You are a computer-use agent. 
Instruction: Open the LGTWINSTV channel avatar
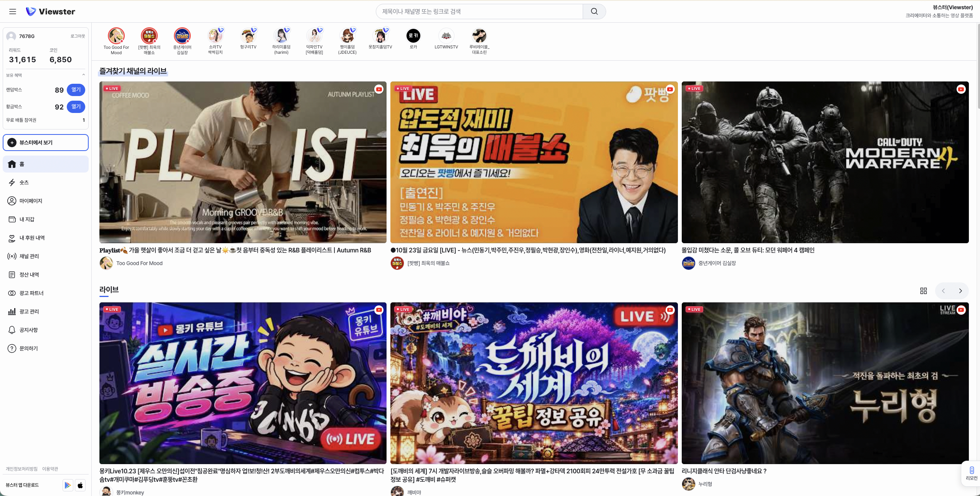[x=446, y=36]
